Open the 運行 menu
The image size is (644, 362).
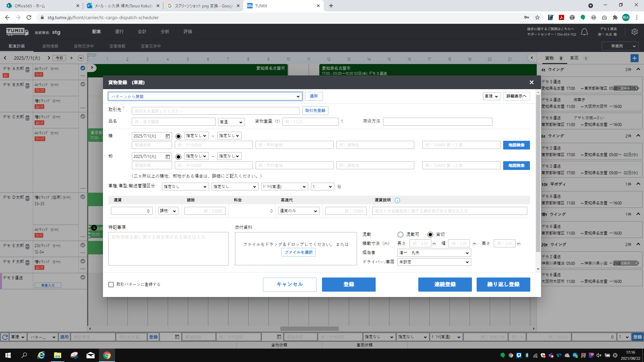[x=119, y=32]
